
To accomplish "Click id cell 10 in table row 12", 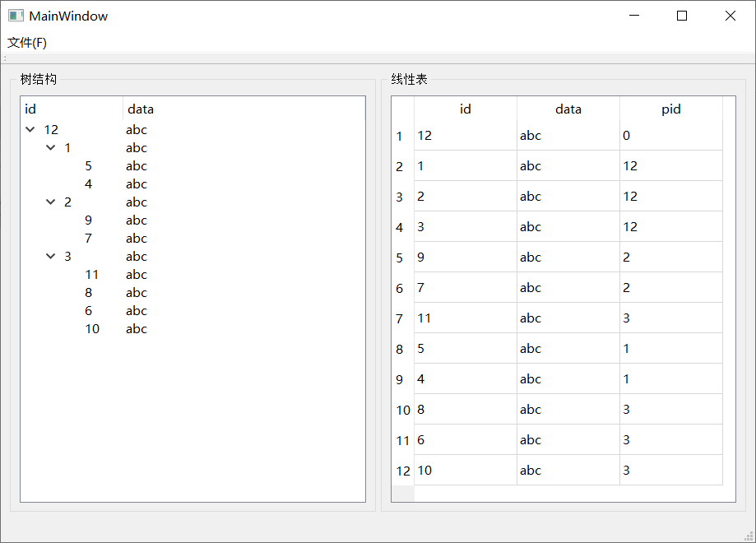I will pyautogui.click(x=466, y=470).
